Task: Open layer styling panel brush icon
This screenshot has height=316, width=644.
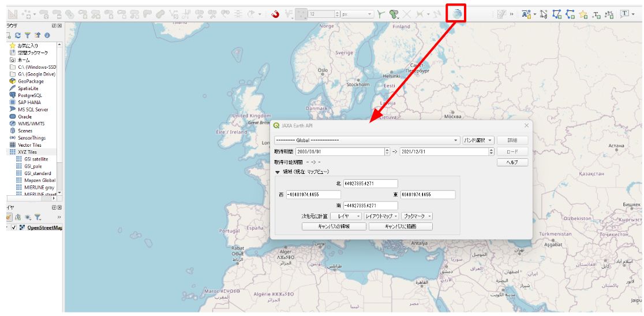Action: (x=9, y=217)
